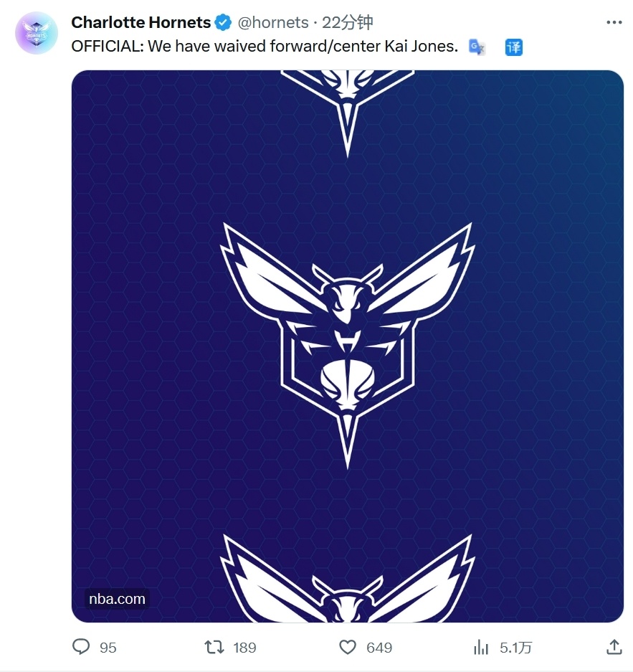Click the 5.1万 views count

point(516,648)
